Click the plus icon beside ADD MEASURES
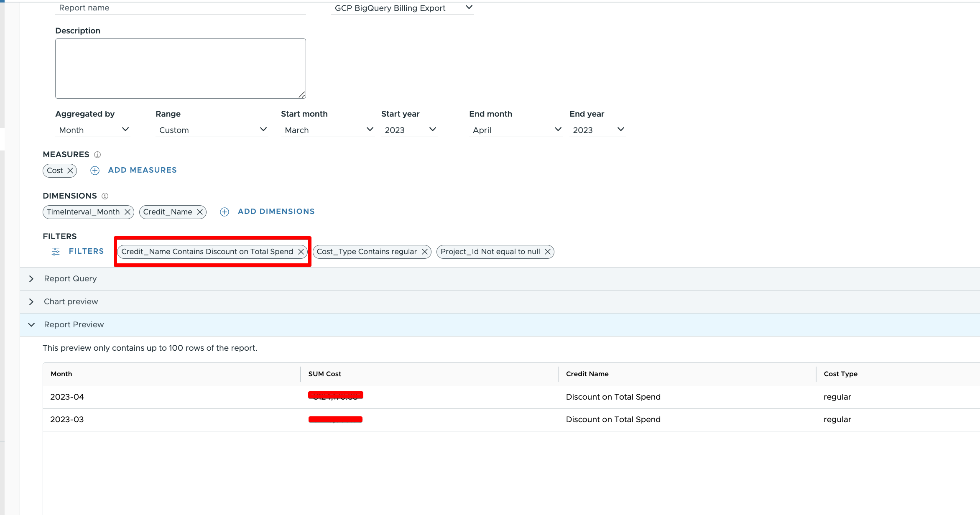The width and height of the screenshot is (980, 515). [x=95, y=171]
